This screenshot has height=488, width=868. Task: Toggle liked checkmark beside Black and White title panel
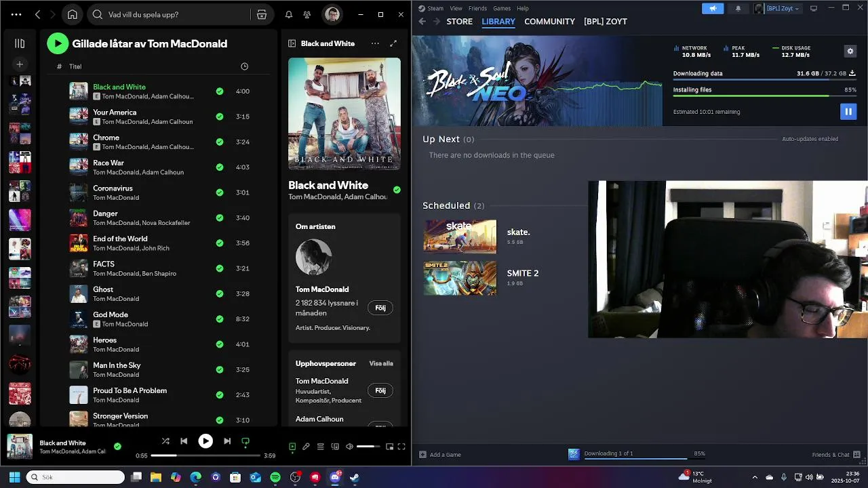click(397, 190)
